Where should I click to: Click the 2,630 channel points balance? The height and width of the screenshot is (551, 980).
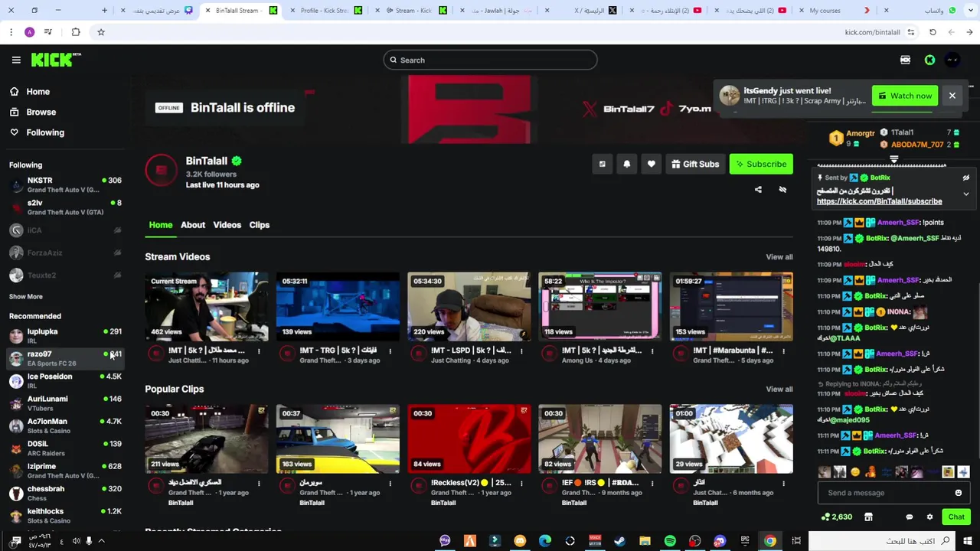836,517
